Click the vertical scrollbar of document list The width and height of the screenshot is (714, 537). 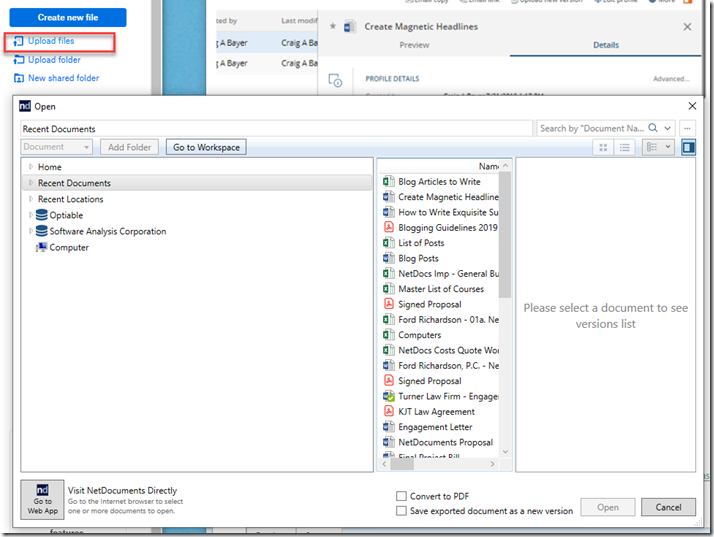point(505,236)
